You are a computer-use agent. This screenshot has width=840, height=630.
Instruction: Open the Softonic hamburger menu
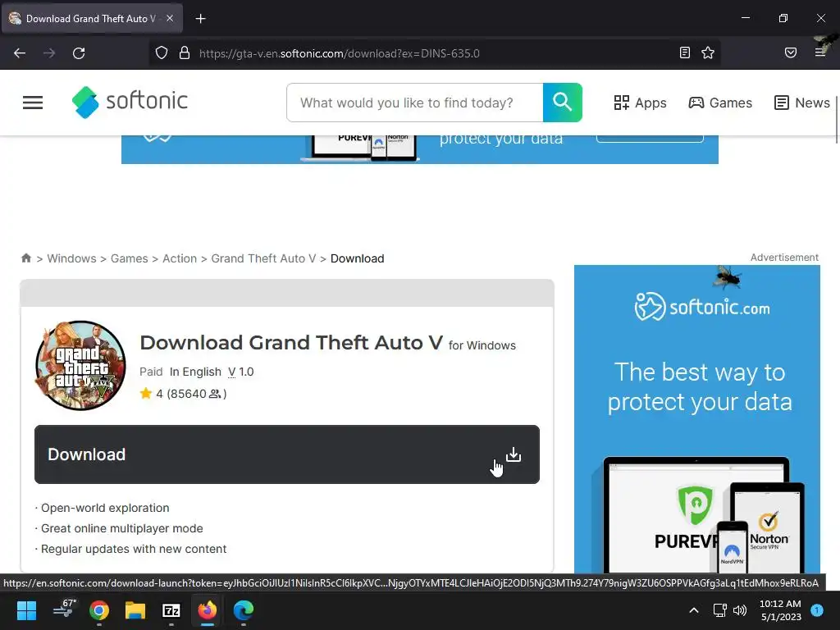click(33, 103)
